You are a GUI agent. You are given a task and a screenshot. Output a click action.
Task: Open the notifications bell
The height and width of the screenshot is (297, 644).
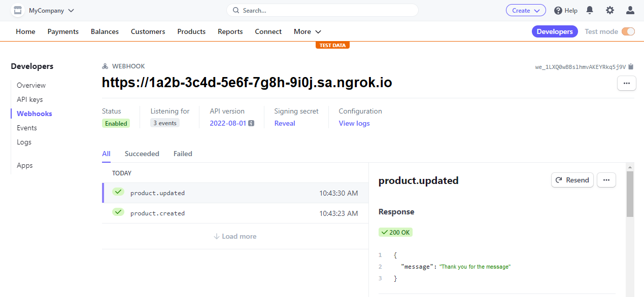pos(589,10)
